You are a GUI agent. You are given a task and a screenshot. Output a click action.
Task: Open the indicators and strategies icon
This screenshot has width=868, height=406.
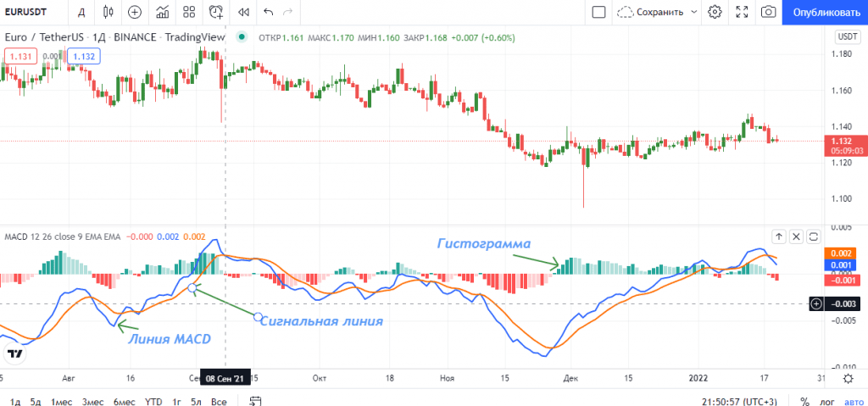click(163, 12)
